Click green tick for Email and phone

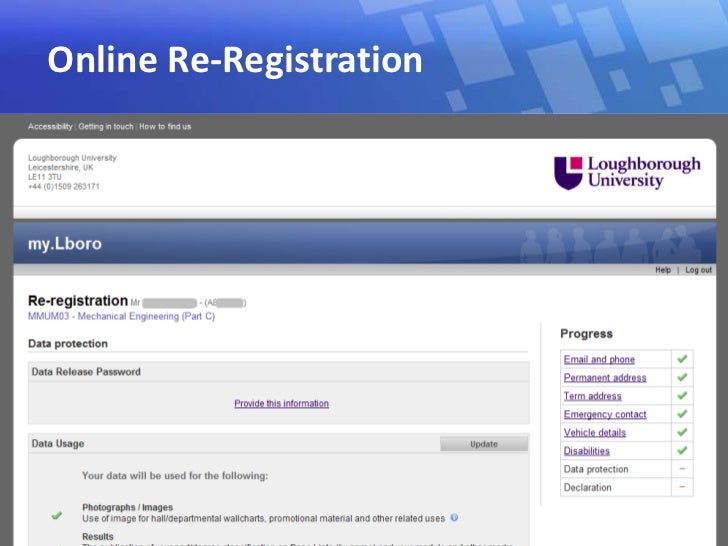[x=682, y=359]
